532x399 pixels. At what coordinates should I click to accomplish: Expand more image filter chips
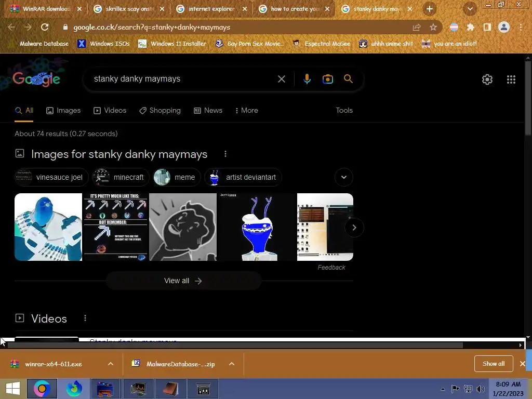click(x=344, y=177)
